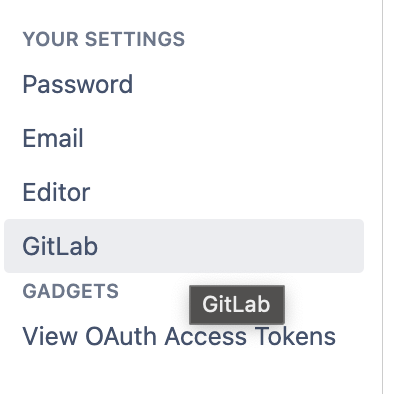This screenshot has height=394, width=400.
Task: Select Editor in Your Settings
Action: [x=56, y=192]
